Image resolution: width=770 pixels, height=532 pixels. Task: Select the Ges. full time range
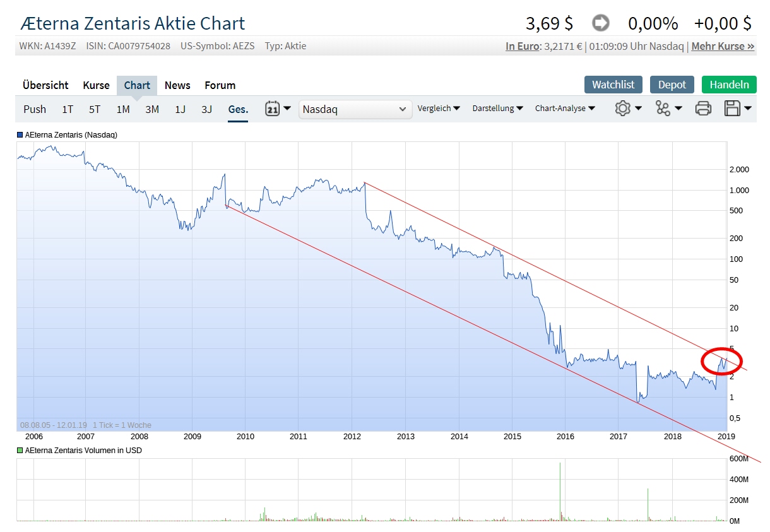238,109
